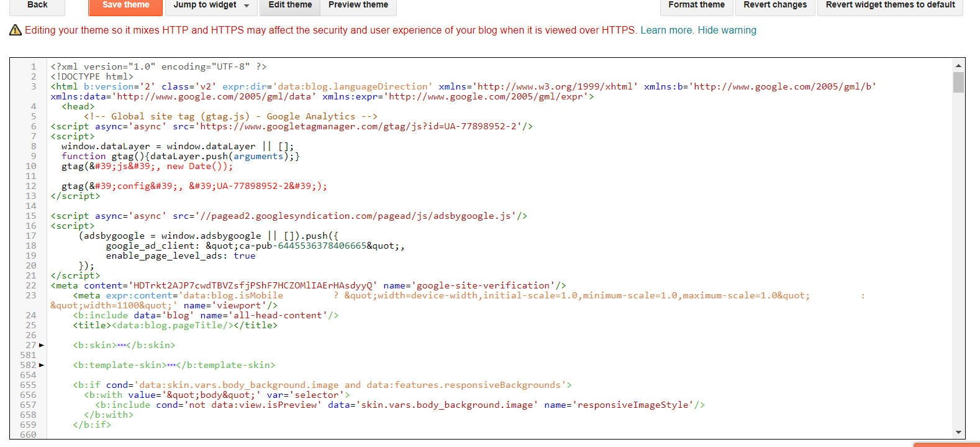The height and width of the screenshot is (447, 980).
Task: Click the 'window.dataLayer' code line
Action: [178, 146]
